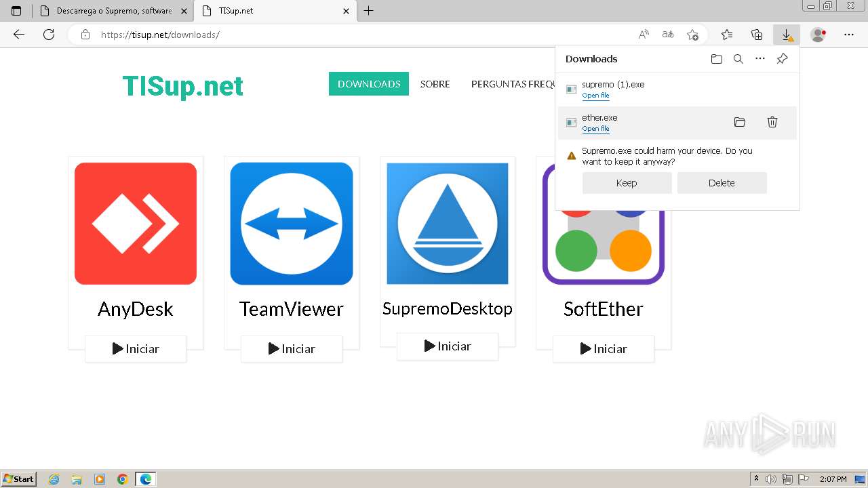Go to SOBRE menu item
The height and width of the screenshot is (488, 868).
click(435, 84)
